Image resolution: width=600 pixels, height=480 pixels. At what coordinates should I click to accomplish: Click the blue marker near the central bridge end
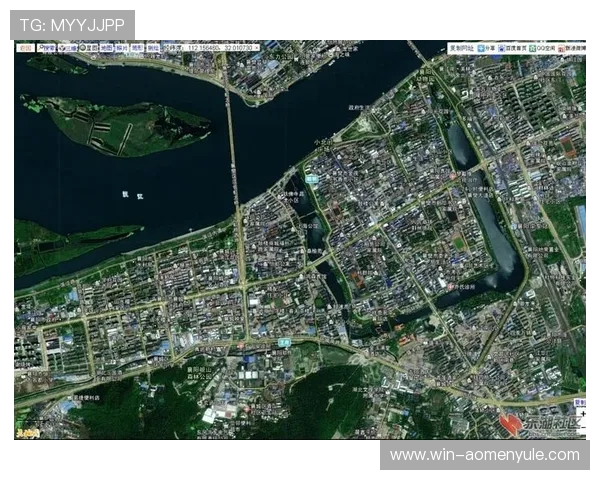click(311, 179)
